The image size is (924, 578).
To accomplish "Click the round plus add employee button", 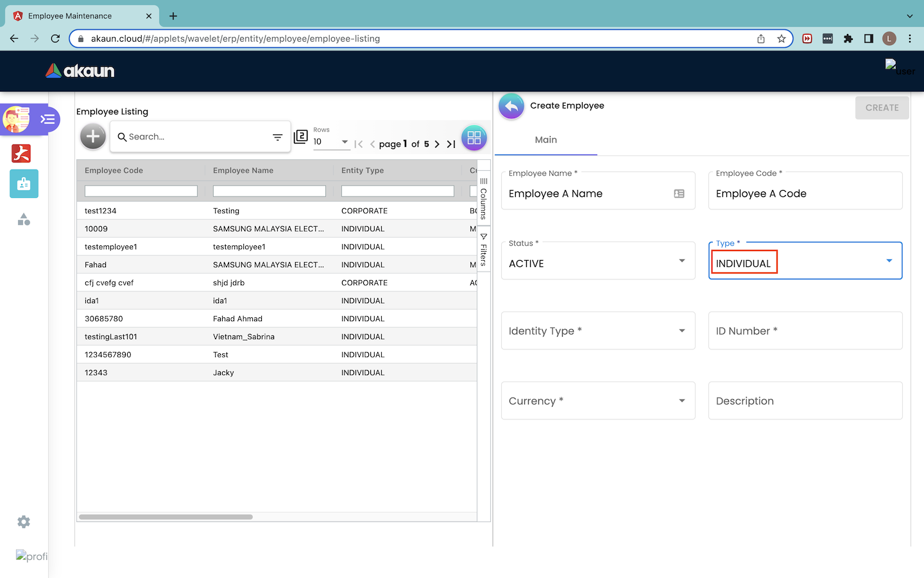I will 93,137.
